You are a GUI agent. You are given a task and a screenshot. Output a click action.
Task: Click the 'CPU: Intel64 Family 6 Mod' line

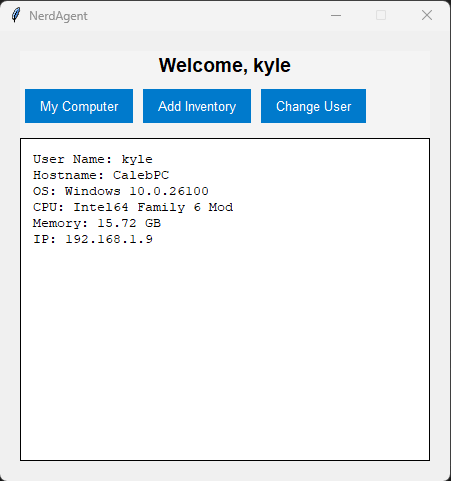point(133,207)
